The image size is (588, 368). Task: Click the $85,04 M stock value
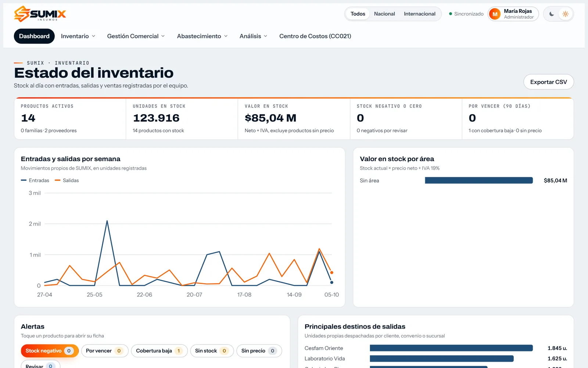coord(270,118)
